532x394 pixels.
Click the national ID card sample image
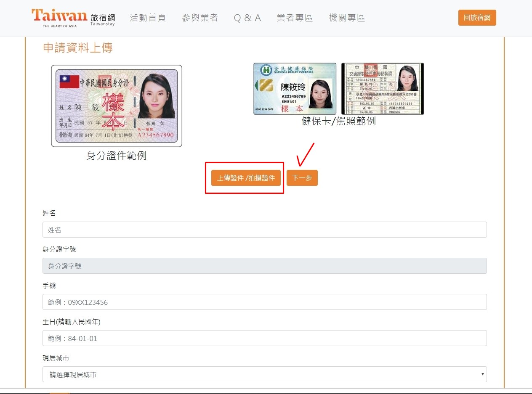click(117, 106)
